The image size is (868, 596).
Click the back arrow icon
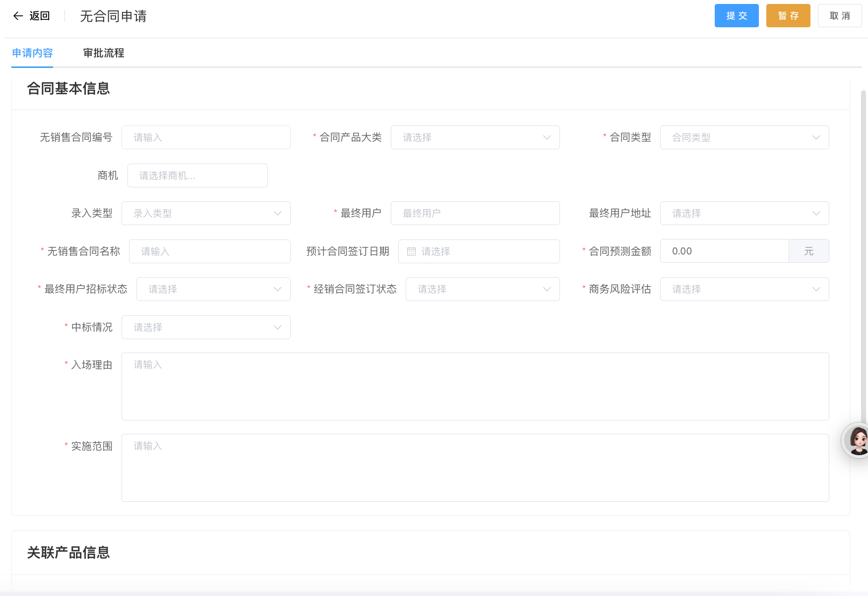18,16
